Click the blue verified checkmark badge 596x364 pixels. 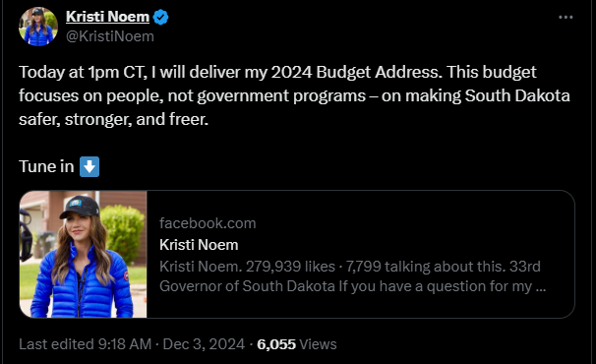pos(160,17)
